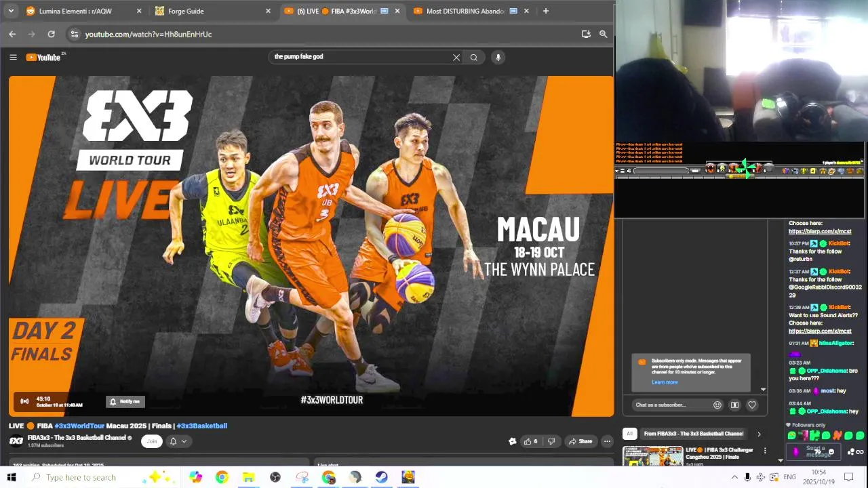Open File Explorer from taskbar
Viewport: 868px width, 488px height.
point(248,477)
